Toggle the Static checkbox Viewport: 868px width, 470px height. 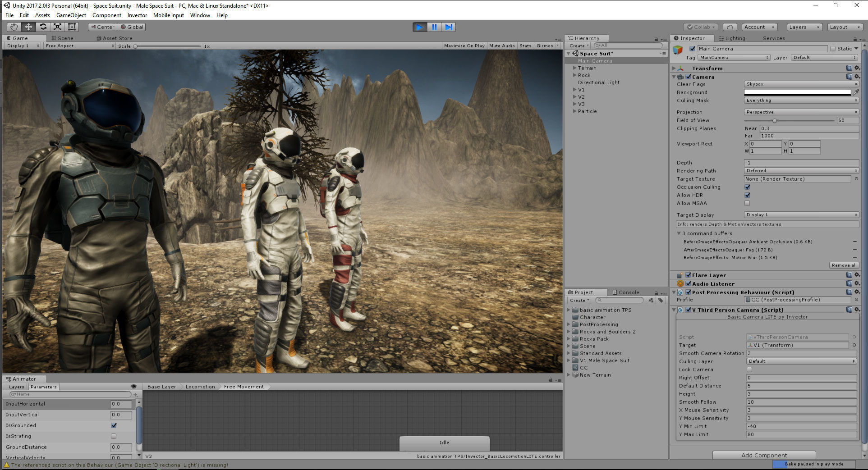[833, 49]
